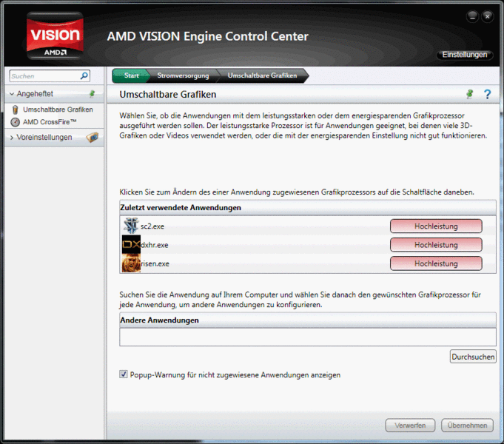Uncheck the Popup-Warnung checkbox

[124, 374]
